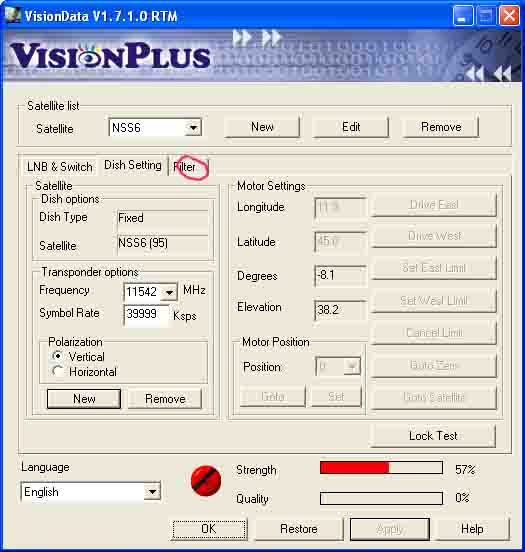Click the VisionPlus logo banner

coord(110,56)
